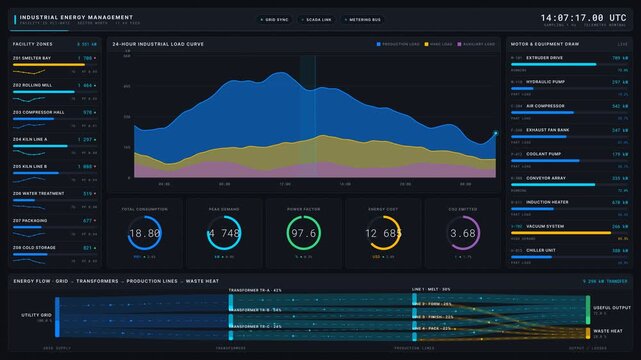
Task: Select the Chiller Unit equipment label
Action: 540,250
